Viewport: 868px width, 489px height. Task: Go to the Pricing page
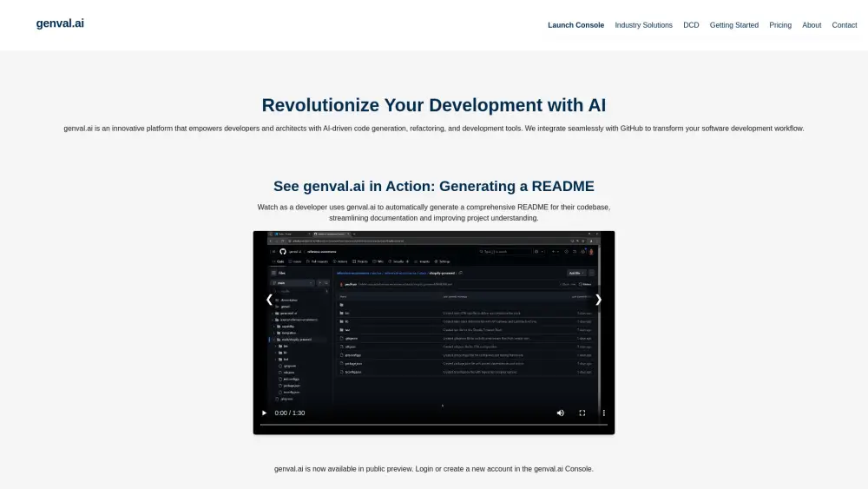pos(780,25)
